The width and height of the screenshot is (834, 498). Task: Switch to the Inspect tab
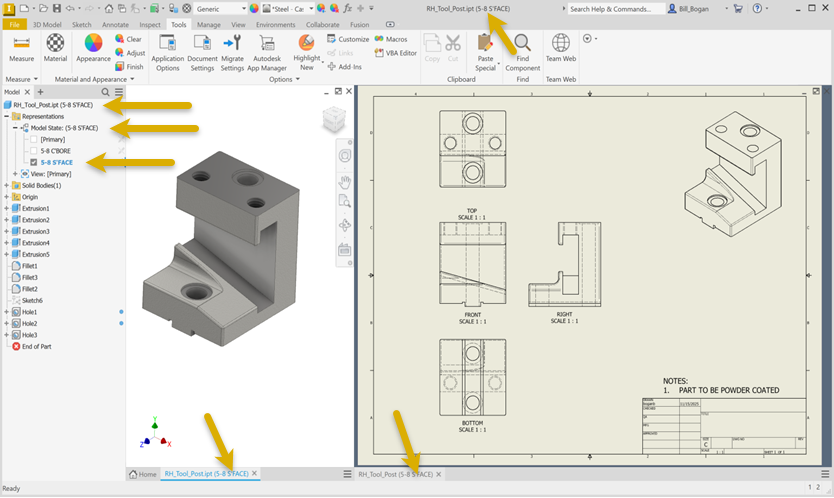point(149,24)
